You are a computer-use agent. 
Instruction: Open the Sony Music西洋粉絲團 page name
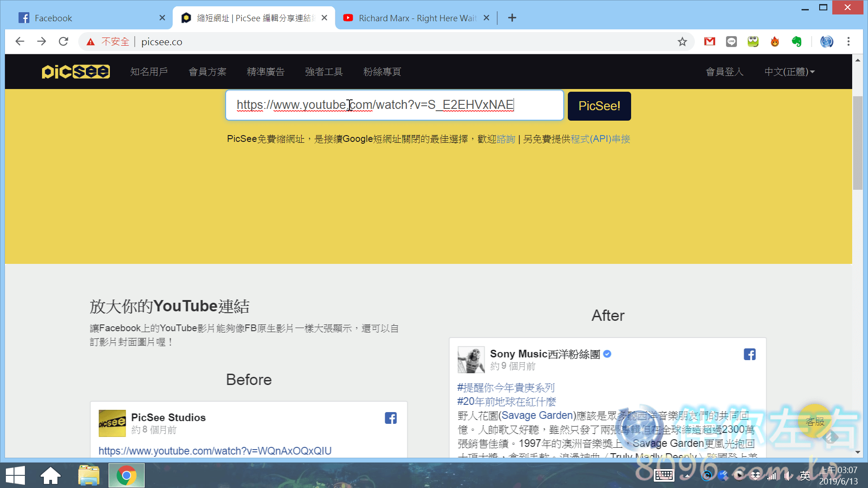(545, 354)
